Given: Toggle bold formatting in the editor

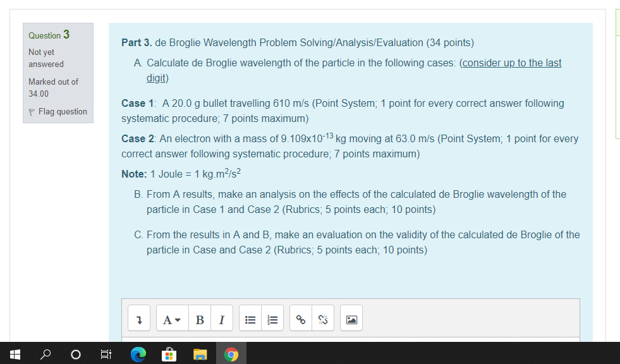Looking at the screenshot, I should 200,318.
